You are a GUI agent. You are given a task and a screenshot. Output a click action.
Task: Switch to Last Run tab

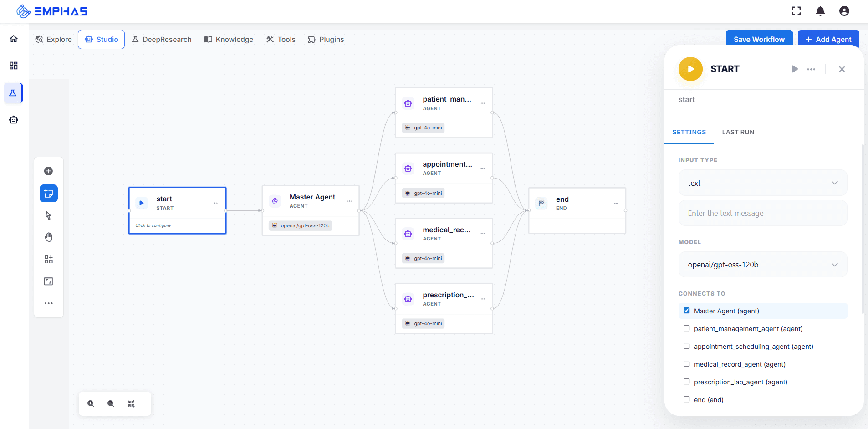(738, 132)
